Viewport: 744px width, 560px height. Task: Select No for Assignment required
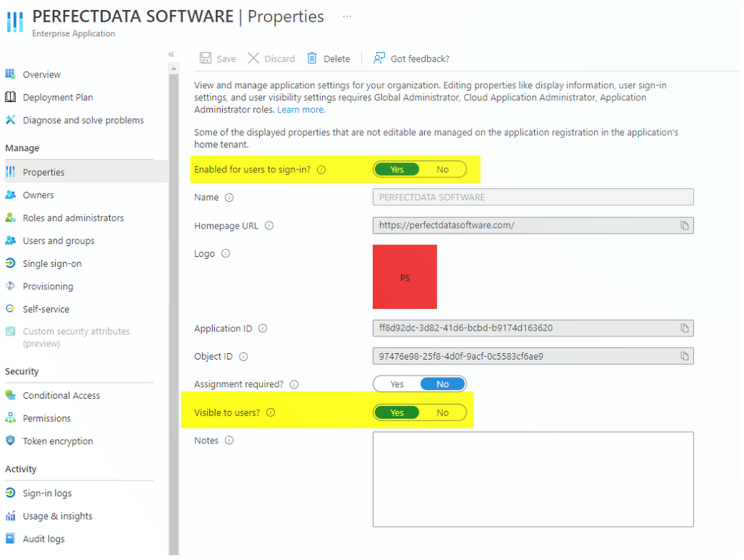pyautogui.click(x=443, y=384)
